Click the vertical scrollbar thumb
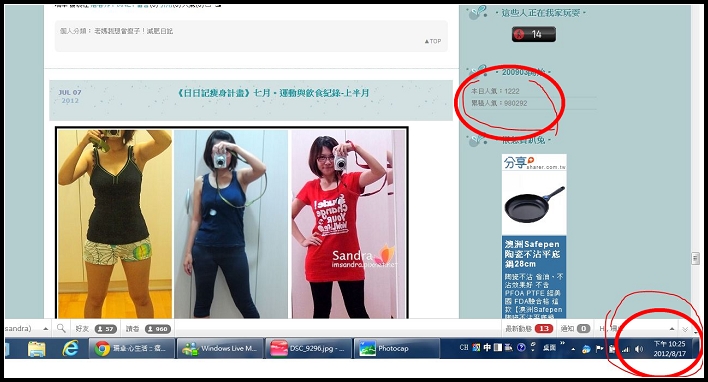Image resolution: width=708 pixels, height=382 pixels. [x=695, y=258]
